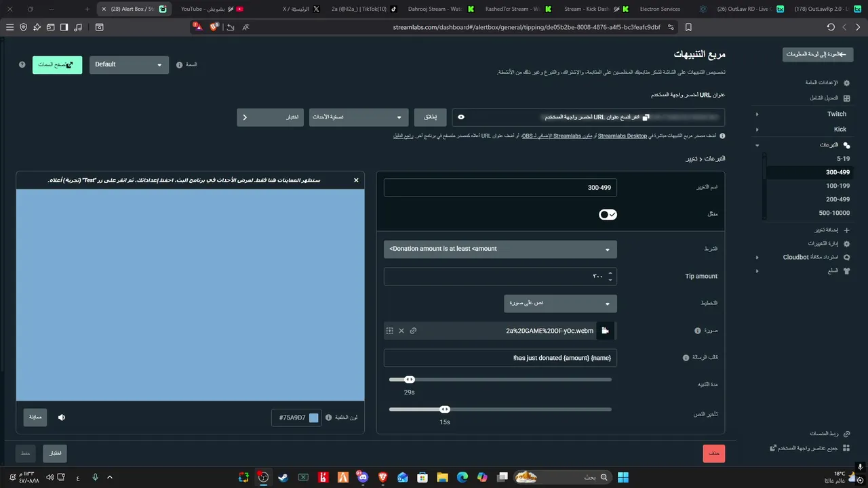868x488 pixels.
Task: Click the text delay slider handle
Action: tap(445, 409)
